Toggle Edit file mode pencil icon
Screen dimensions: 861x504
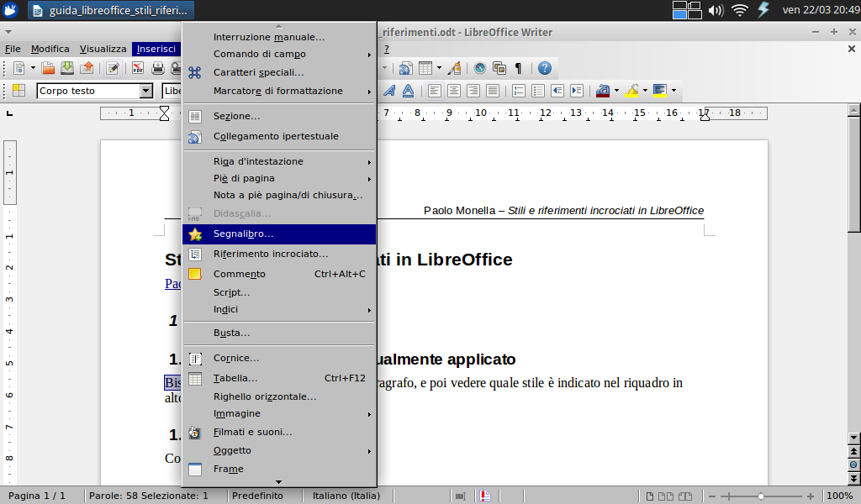coord(114,68)
